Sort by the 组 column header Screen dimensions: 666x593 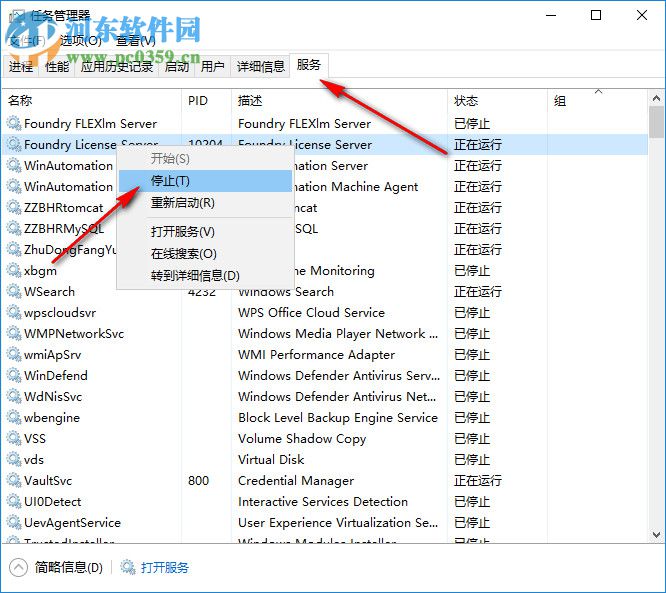click(598, 101)
